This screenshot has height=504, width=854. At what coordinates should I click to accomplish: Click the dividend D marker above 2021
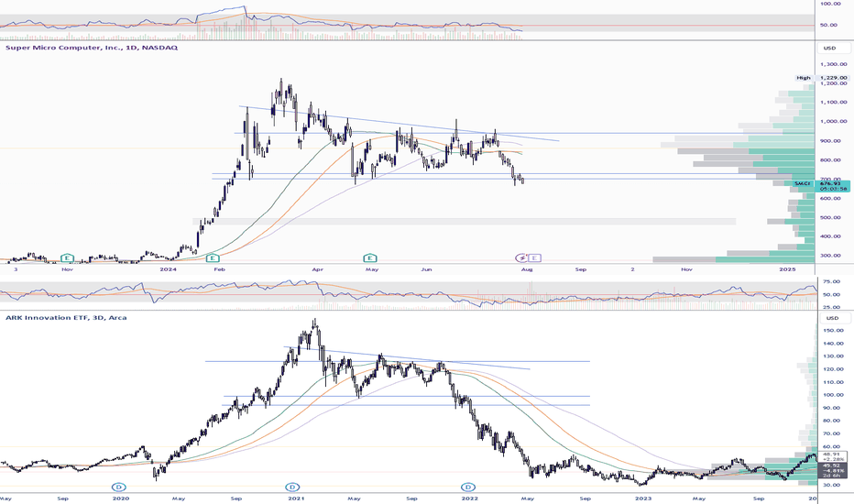click(292, 487)
